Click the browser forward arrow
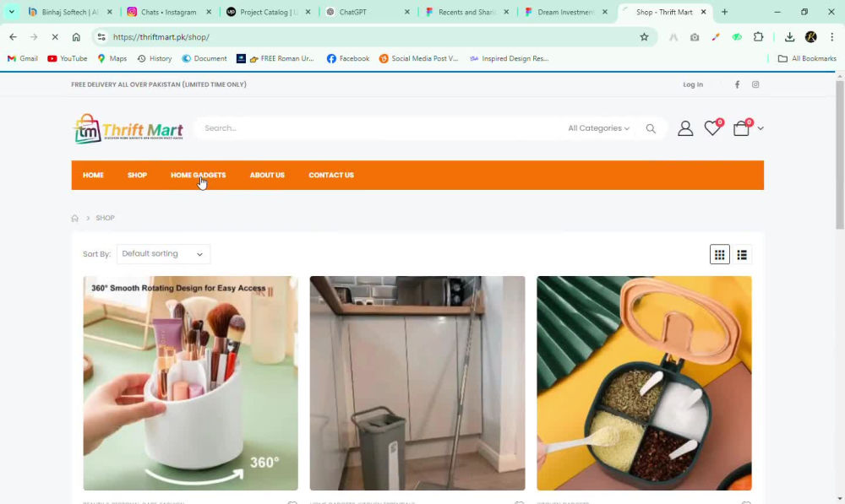The width and height of the screenshot is (845, 504). pyautogui.click(x=34, y=37)
